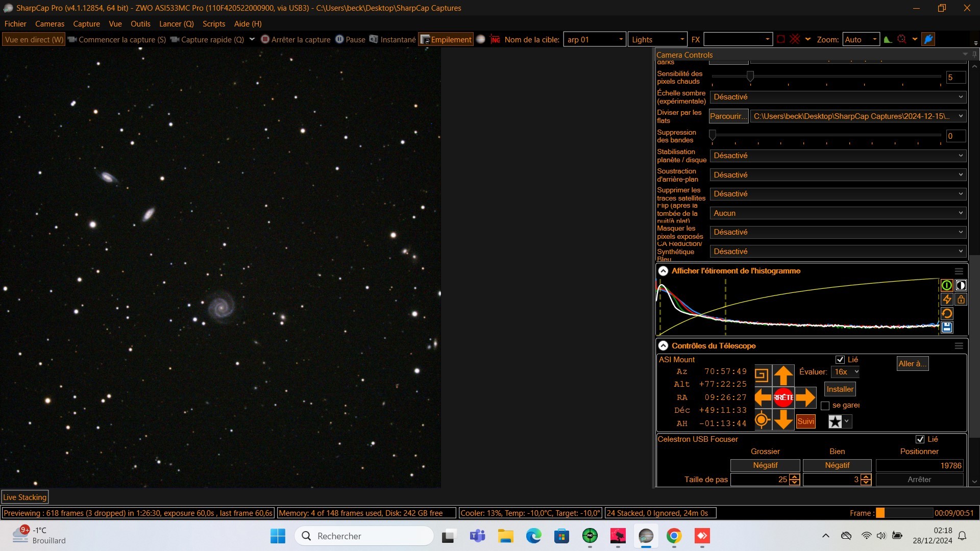980x551 pixels.
Task: Slew telescope right with the arrow
Action: pos(805,397)
